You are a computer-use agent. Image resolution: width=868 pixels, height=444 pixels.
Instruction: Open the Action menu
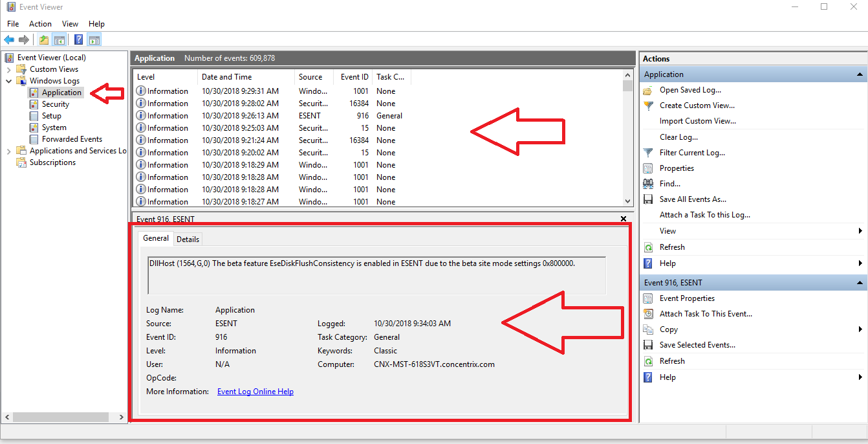40,24
